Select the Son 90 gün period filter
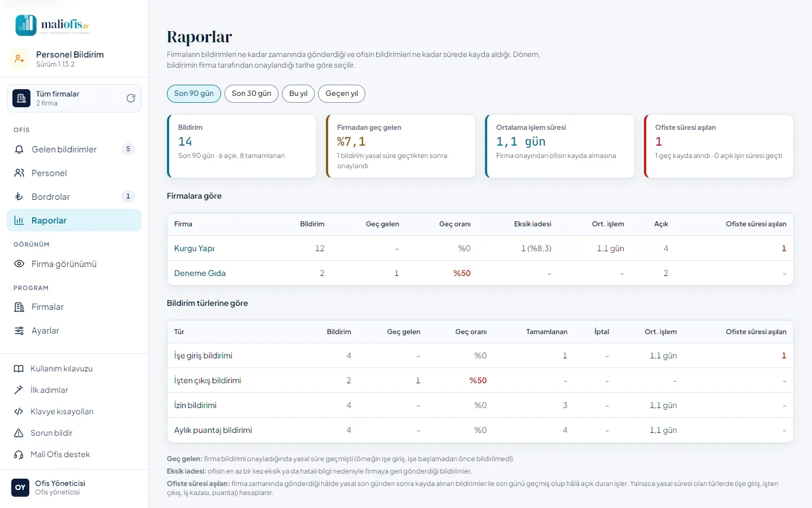The width and height of the screenshot is (812, 508). [194, 94]
